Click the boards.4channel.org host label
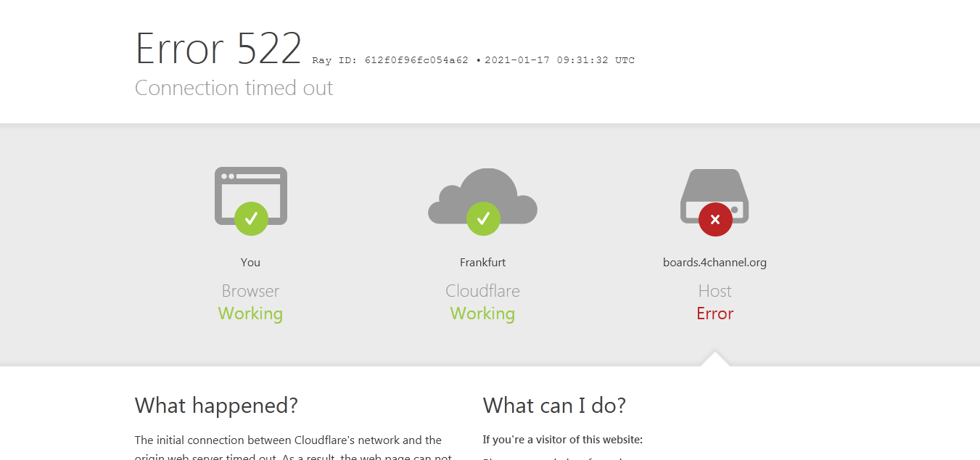Screen dimensions: 980x460 tap(715, 263)
